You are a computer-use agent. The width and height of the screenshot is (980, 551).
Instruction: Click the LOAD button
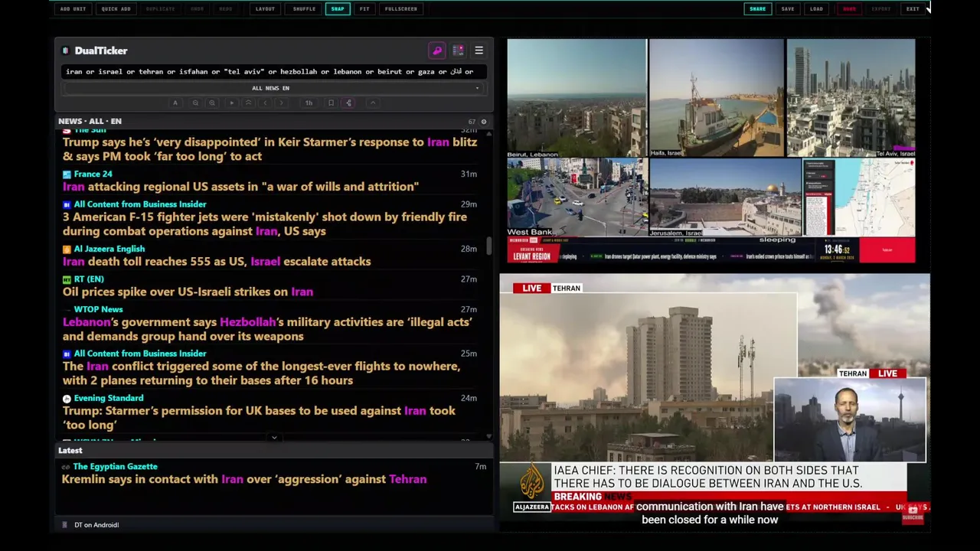[x=816, y=9]
